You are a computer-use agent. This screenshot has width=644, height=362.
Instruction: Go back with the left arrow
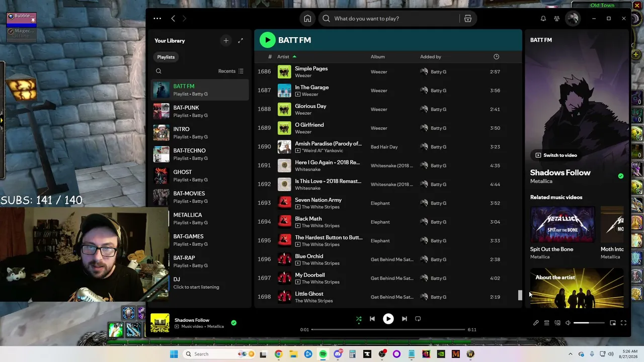point(173,19)
